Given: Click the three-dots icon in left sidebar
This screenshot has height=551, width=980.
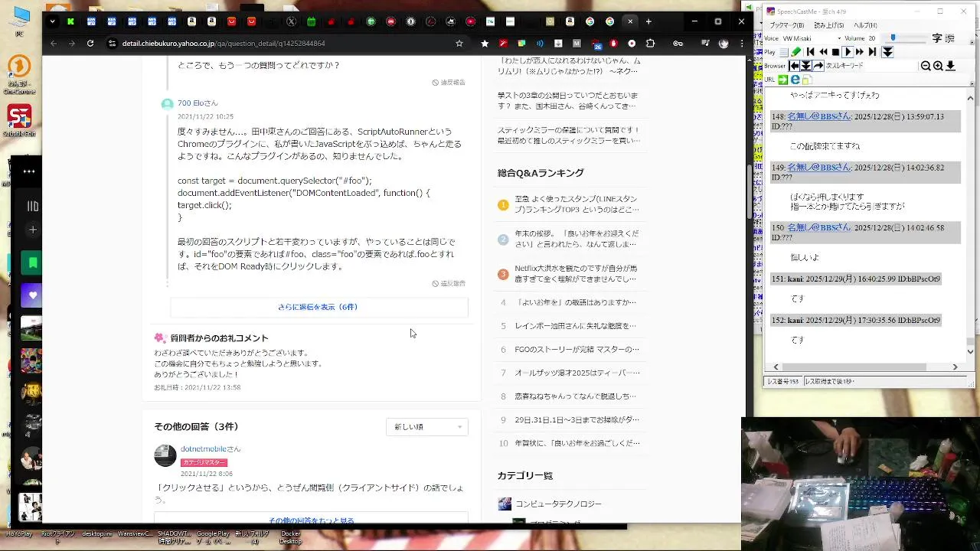Looking at the screenshot, I should (29, 171).
